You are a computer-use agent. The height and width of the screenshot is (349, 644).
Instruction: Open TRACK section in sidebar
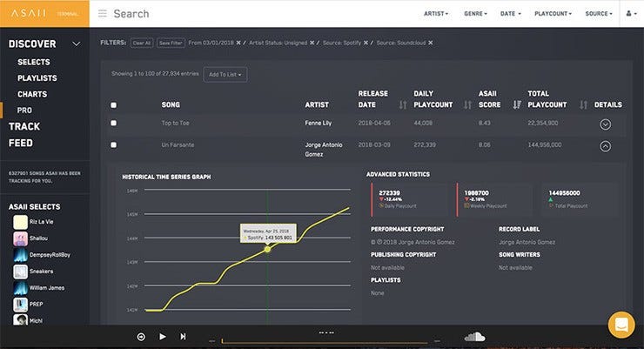click(24, 126)
